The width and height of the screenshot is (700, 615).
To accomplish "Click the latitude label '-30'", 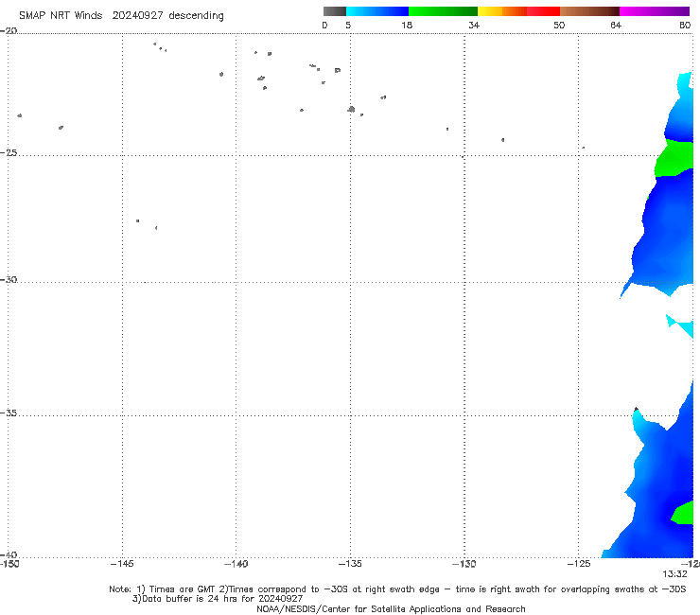I will (x=9, y=279).
